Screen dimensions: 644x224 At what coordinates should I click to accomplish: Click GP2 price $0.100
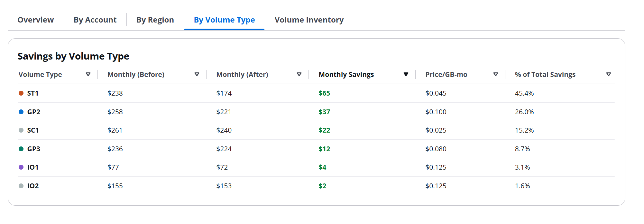click(x=436, y=112)
